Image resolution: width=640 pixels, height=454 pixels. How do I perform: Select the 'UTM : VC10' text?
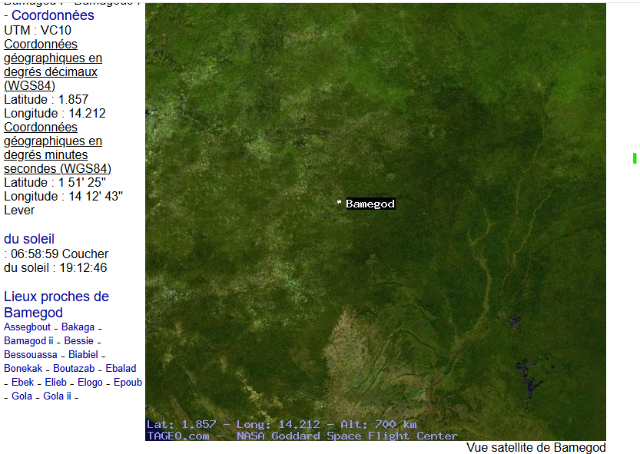(x=38, y=30)
